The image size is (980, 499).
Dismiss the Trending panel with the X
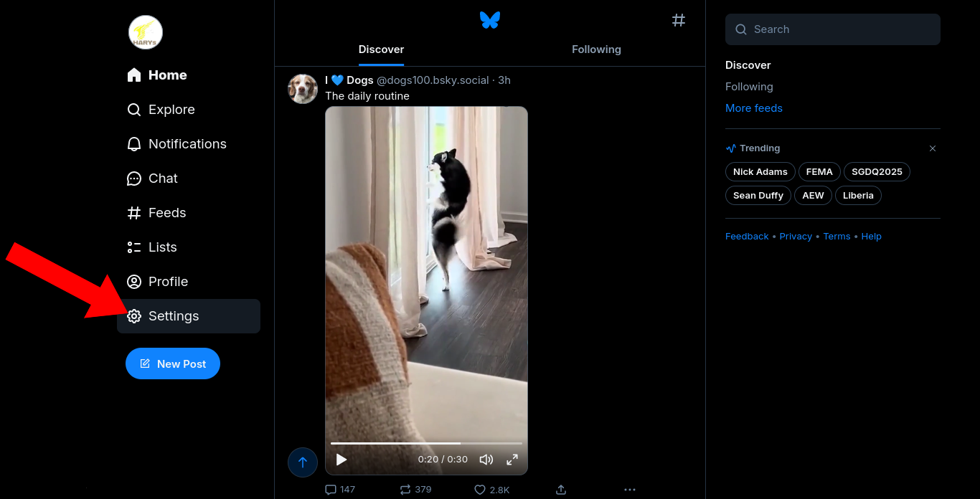(x=933, y=148)
